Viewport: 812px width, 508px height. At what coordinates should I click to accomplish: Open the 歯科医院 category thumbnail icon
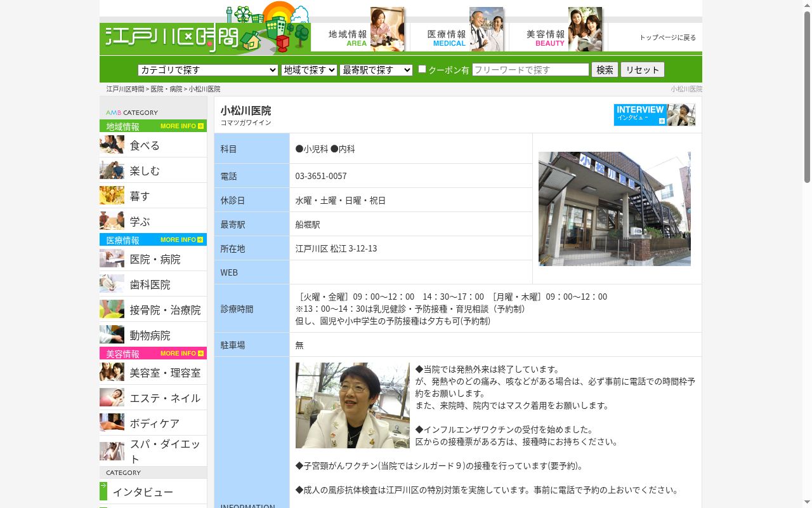click(x=112, y=284)
